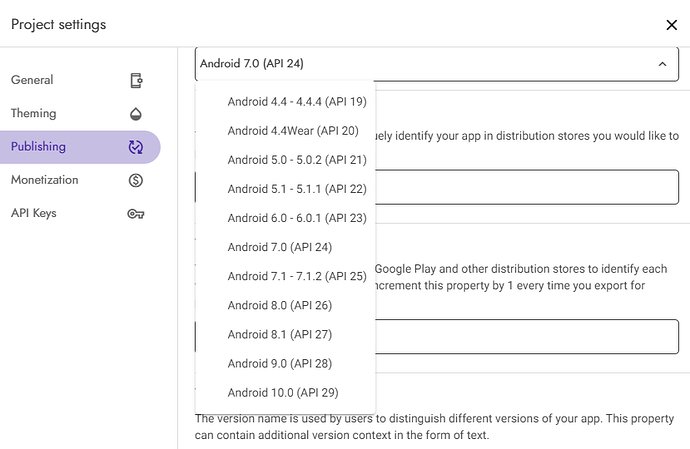This screenshot has height=449, width=690.
Task: Choose Android 7.1 - 7.1.2 (API 25)
Action: tap(285, 276)
